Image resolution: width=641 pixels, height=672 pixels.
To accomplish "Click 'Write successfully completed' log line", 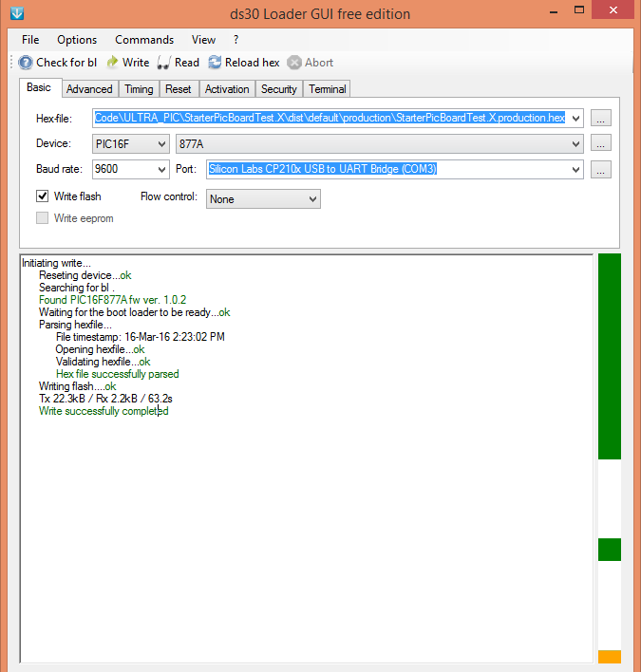I will coord(104,411).
